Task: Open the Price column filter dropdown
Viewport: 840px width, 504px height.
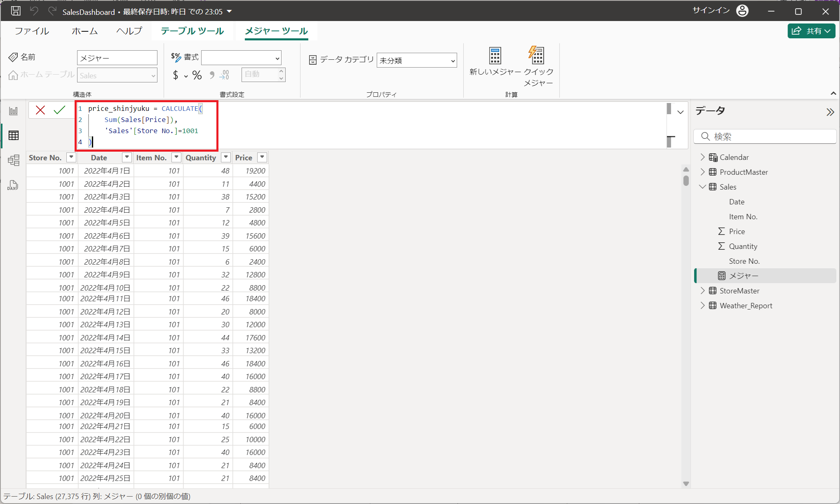Action: coord(262,157)
